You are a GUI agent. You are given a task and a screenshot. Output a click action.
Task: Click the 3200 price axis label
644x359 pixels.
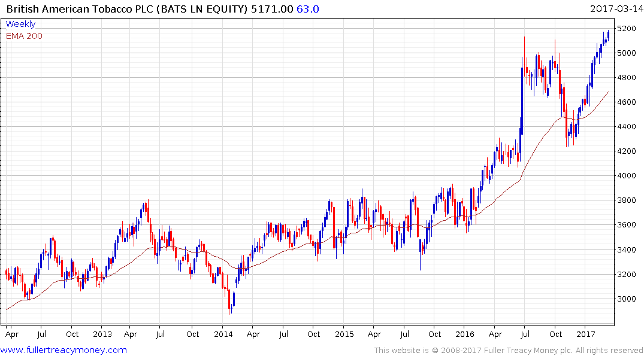pos(627,274)
